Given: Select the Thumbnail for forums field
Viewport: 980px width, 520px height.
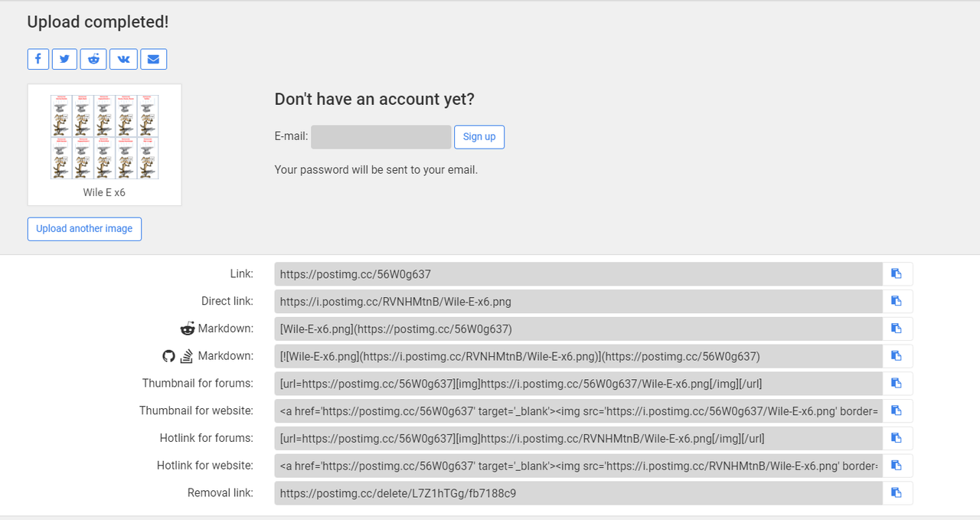Looking at the screenshot, I should [x=578, y=384].
